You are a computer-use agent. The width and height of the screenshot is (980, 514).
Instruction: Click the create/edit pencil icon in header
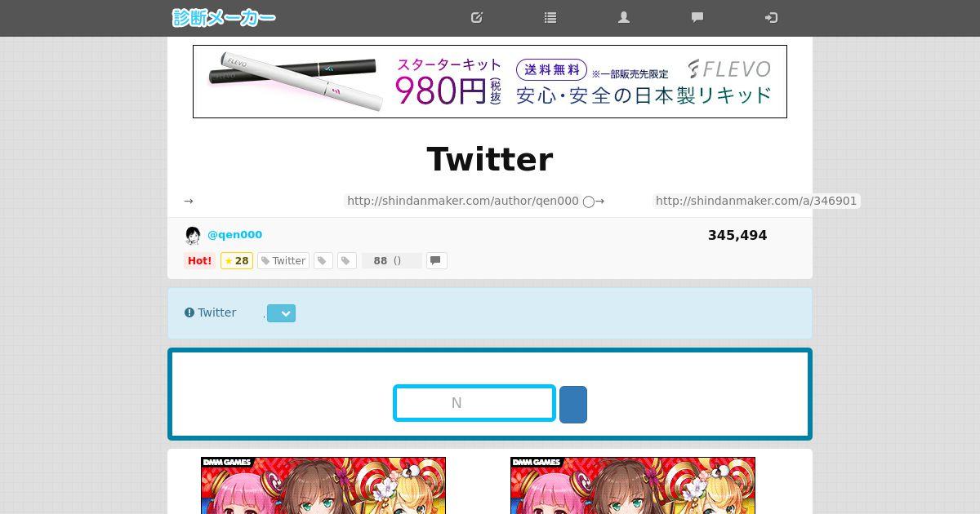477,17
